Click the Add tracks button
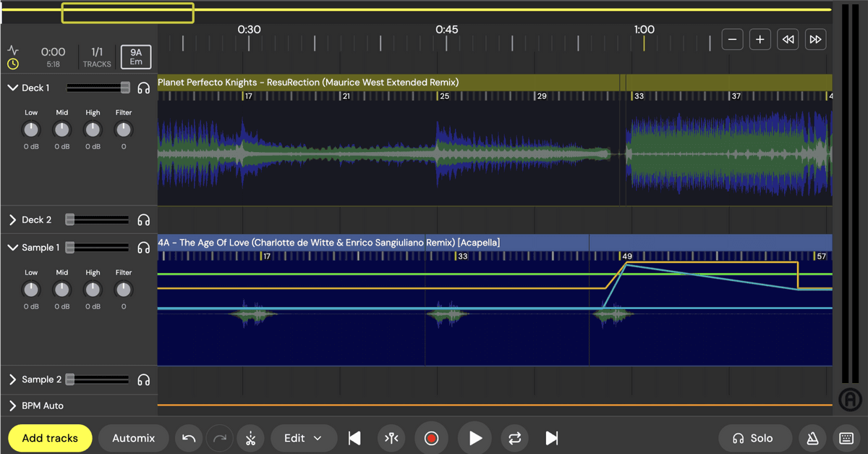This screenshot has height=454, width=868. tap(50, 438)
